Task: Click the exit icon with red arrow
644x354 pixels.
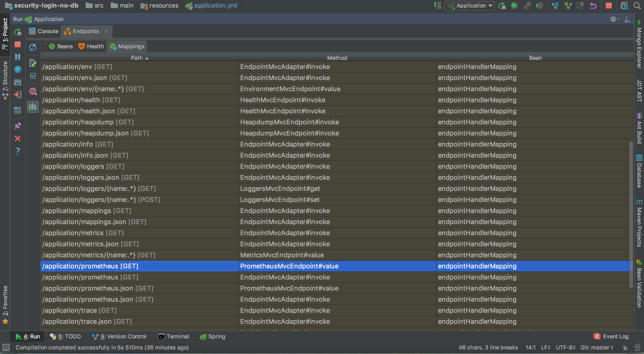Action: [x=18, y=95]
